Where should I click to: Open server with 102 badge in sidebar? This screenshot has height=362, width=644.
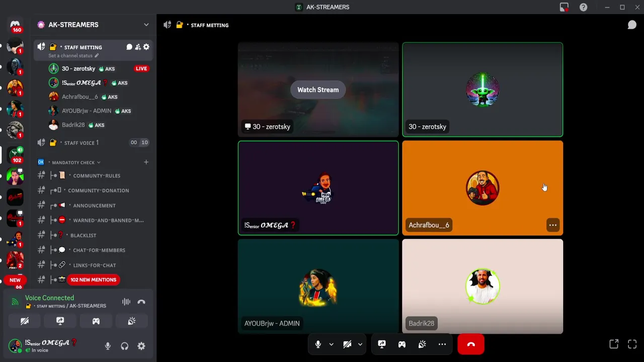[15, 154]
